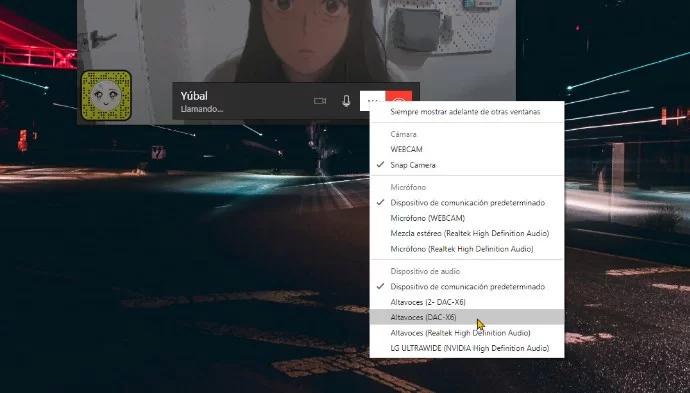The image size is (690, 393).
Task: Toggle the video camera icon in call bar
Action: click(320, 101)
